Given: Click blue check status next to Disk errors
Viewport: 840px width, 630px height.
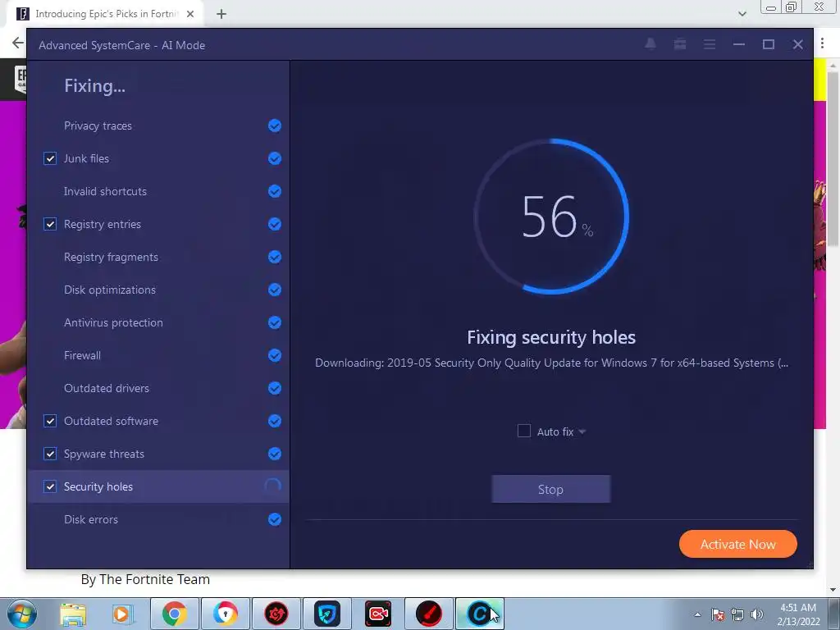Looking at the screenshot, I should point(274,519).
